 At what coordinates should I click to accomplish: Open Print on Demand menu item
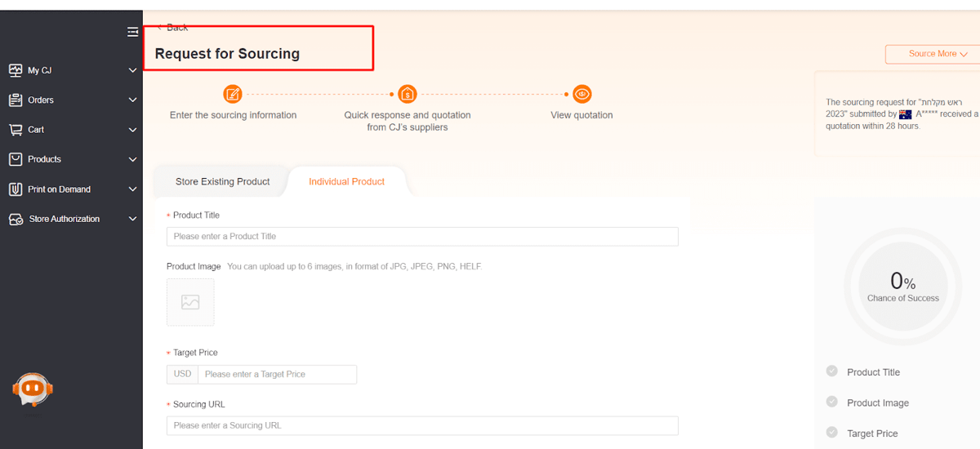click(x=59, y=189)
